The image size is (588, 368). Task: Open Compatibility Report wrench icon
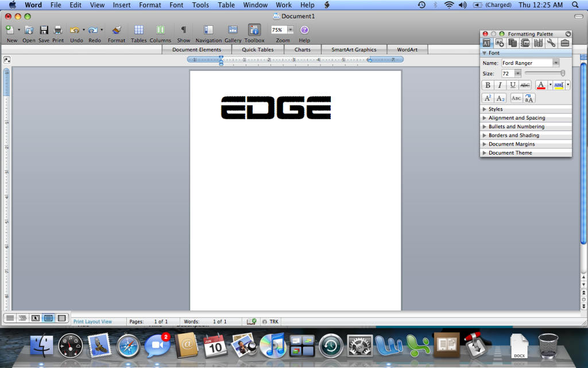551,43
